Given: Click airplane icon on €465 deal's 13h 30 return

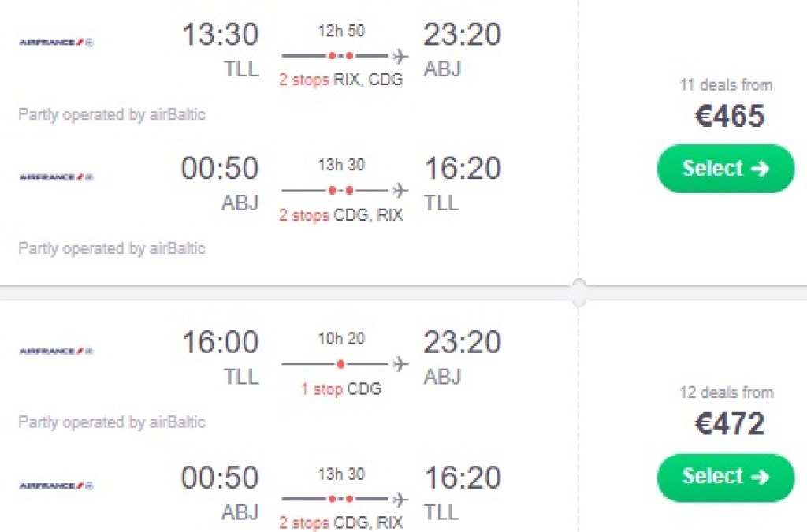Looking at the screenshot, I should click(x=400, y=190).
